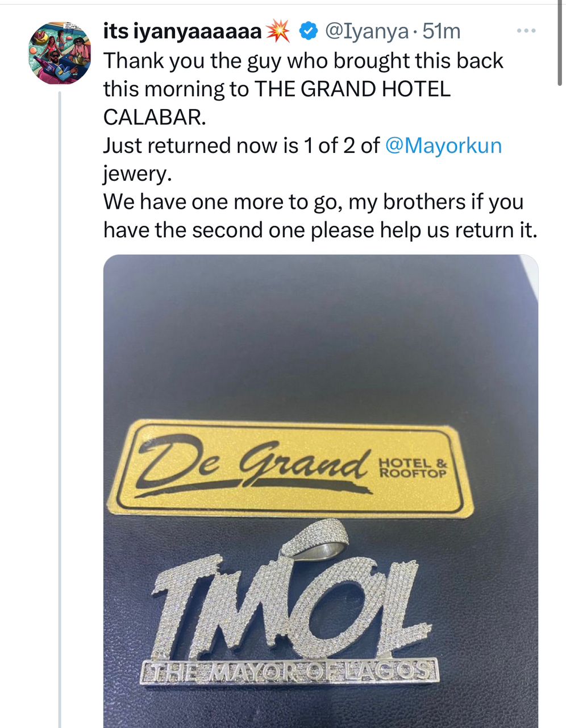Click the collision emoji beside the name
566x728 pixels.
(278, 32)
